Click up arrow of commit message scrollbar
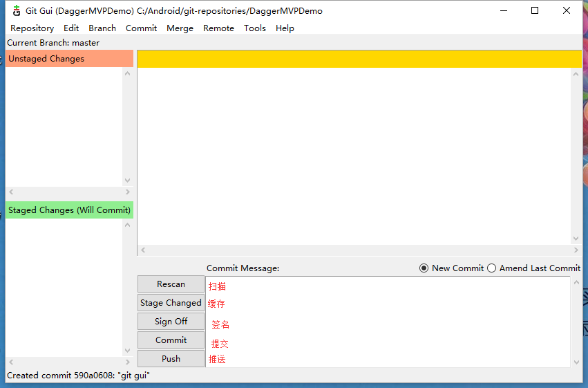This screenshot has height=388, width=588. (x=577, y=282)
